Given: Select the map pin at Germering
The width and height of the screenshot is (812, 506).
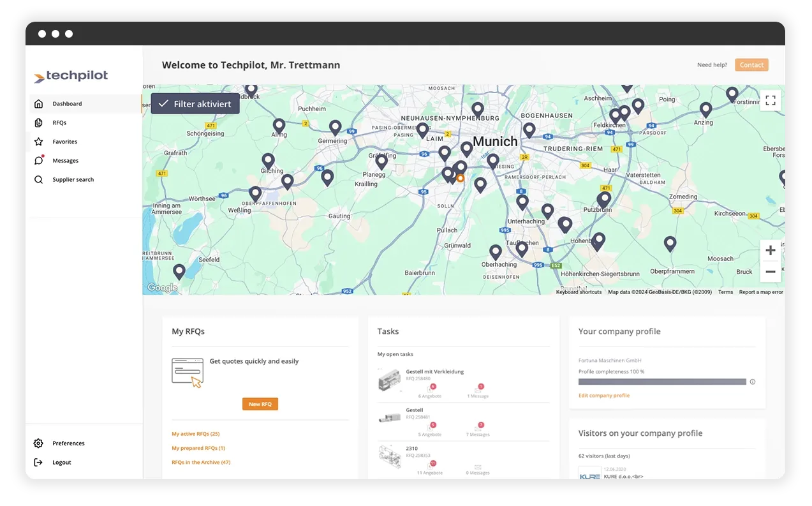Looking at the screenshot, I should point(335,128).
